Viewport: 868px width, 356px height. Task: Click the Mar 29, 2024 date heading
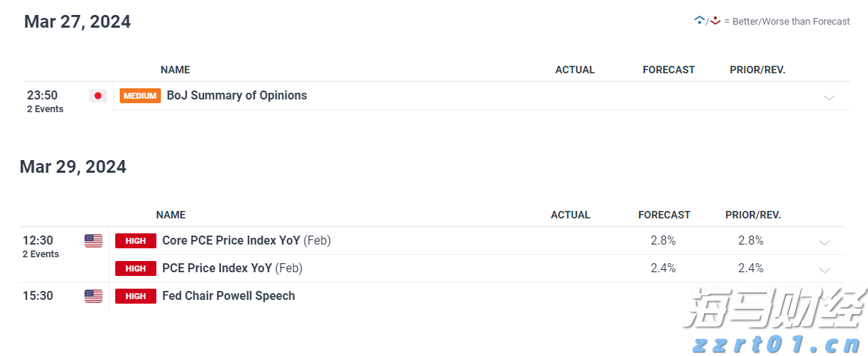[73, 167]
